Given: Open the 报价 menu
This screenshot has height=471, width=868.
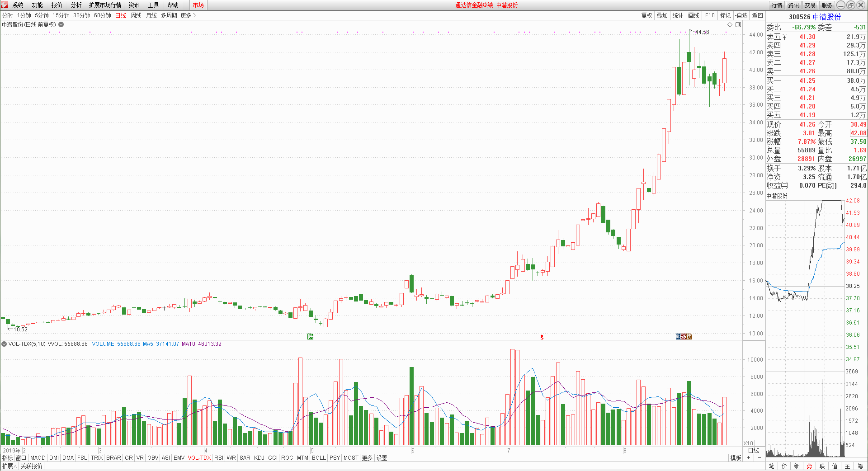Looking at the screenshot, I should (x=57, y=5).
